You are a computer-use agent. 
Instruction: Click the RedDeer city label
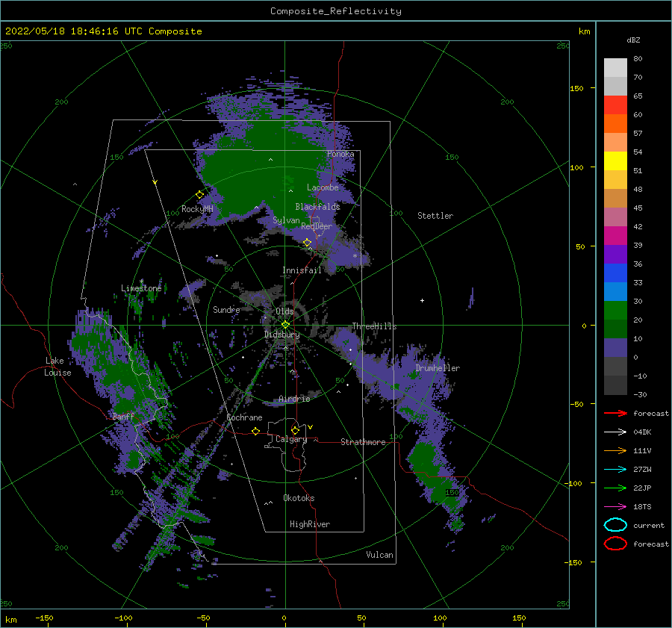tap(317, 226)
